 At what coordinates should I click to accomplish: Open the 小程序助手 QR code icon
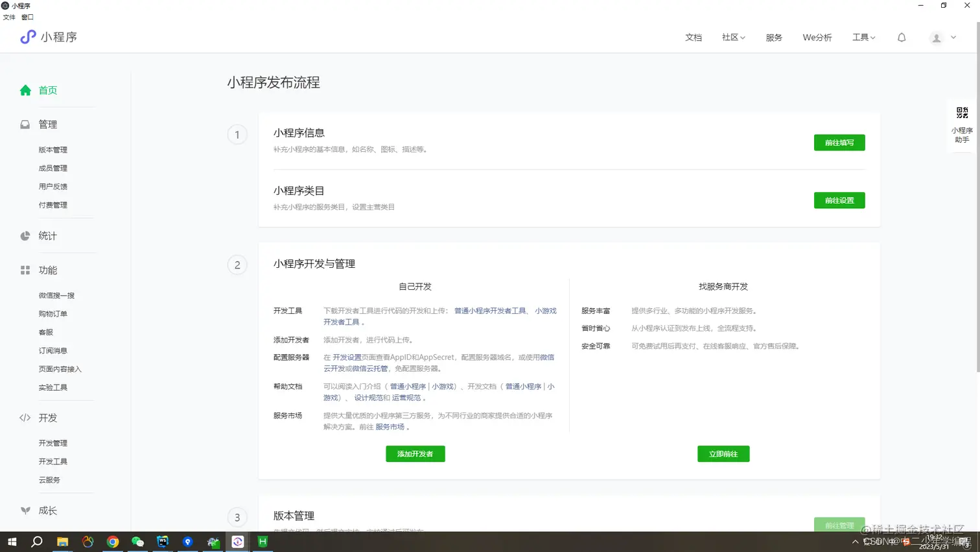(x=962, y=113)
